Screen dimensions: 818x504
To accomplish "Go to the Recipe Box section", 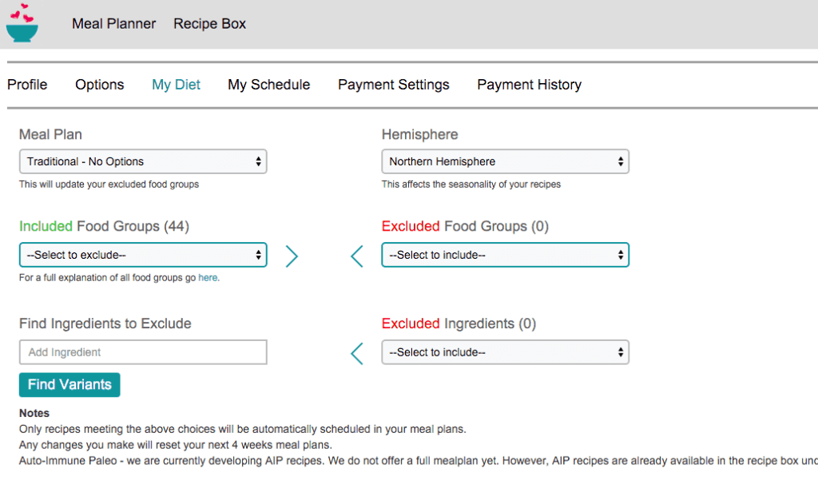I will click(x=209, y=24).
